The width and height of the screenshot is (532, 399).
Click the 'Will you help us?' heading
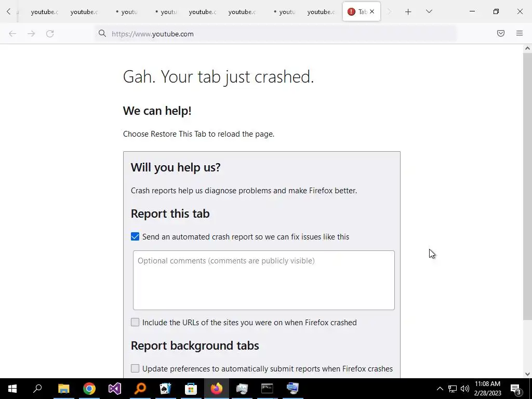(176, 167)
